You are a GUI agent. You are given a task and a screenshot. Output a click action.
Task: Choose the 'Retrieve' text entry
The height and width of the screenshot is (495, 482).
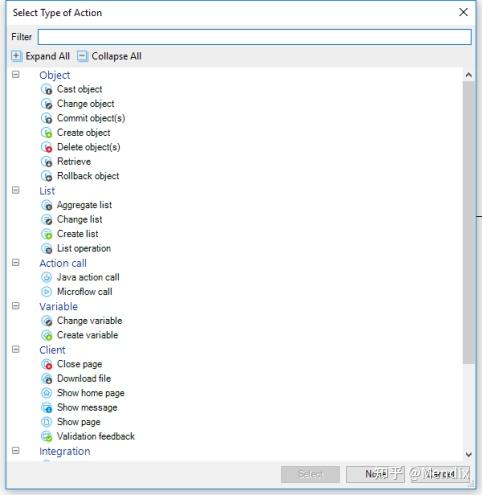tap(74, 162)
